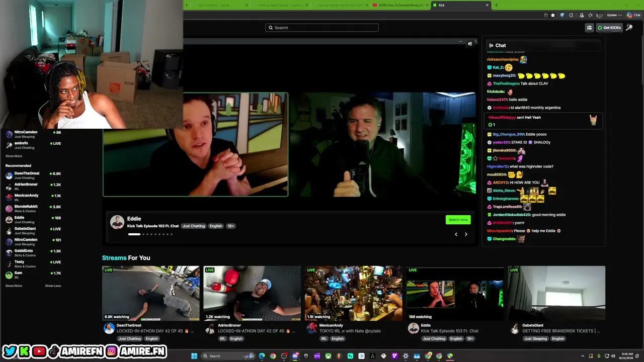This screenshot has width=644, height=362.
Task: Click 'GETTING FREE BRANDRISK TICKETS' stream title
Action: tap(561, 331)
